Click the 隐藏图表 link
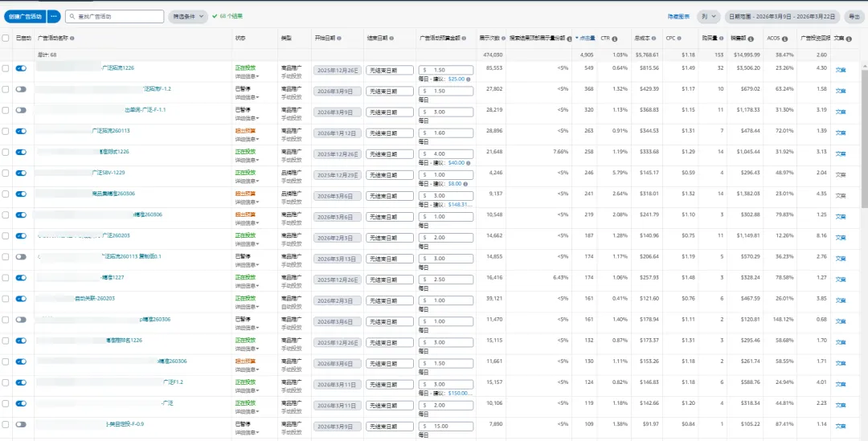 (678, 16)
